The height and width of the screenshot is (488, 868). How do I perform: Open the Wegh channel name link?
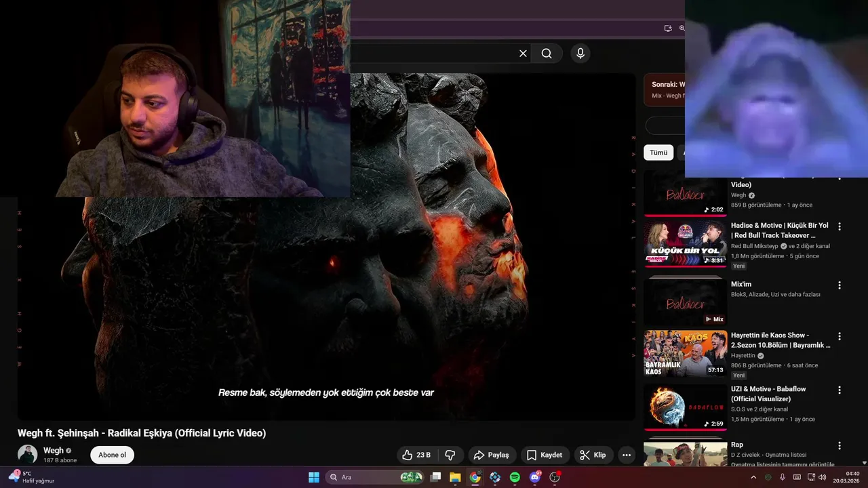(54, 450)
